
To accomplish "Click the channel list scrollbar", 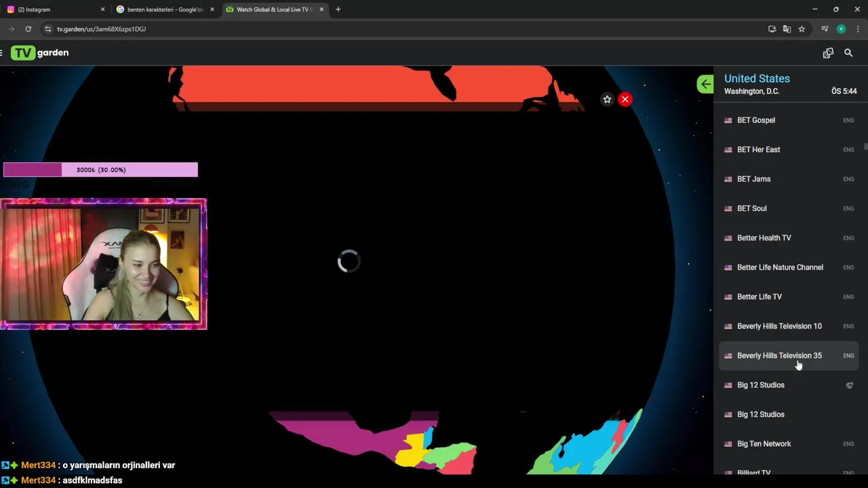I will [x=865, y=148].
